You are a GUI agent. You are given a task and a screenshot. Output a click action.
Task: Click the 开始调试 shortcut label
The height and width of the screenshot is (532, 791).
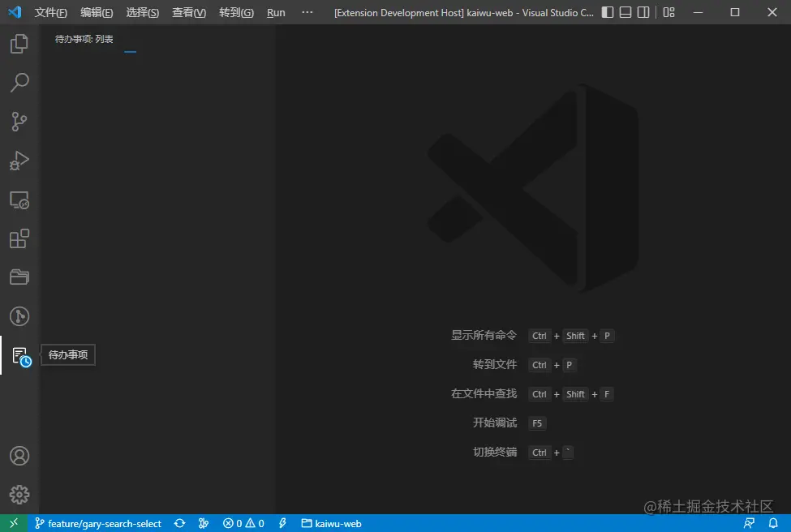click(x=494, y=423)
